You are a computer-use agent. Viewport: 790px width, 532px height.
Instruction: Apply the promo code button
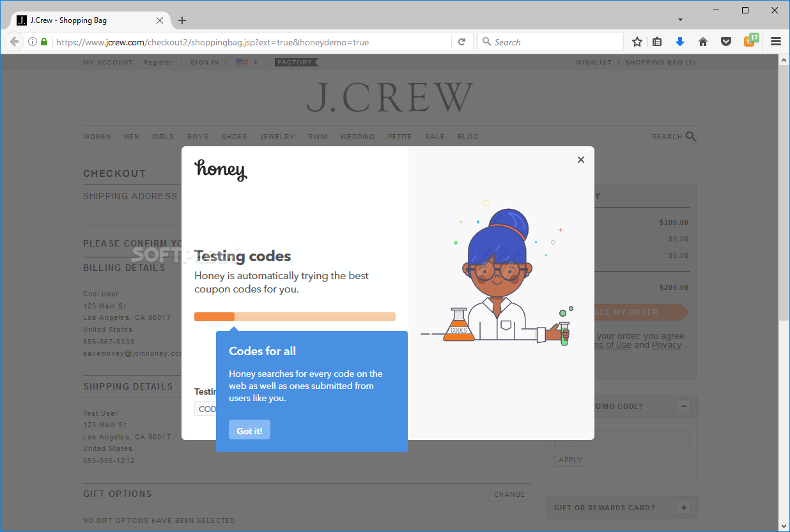570,460
